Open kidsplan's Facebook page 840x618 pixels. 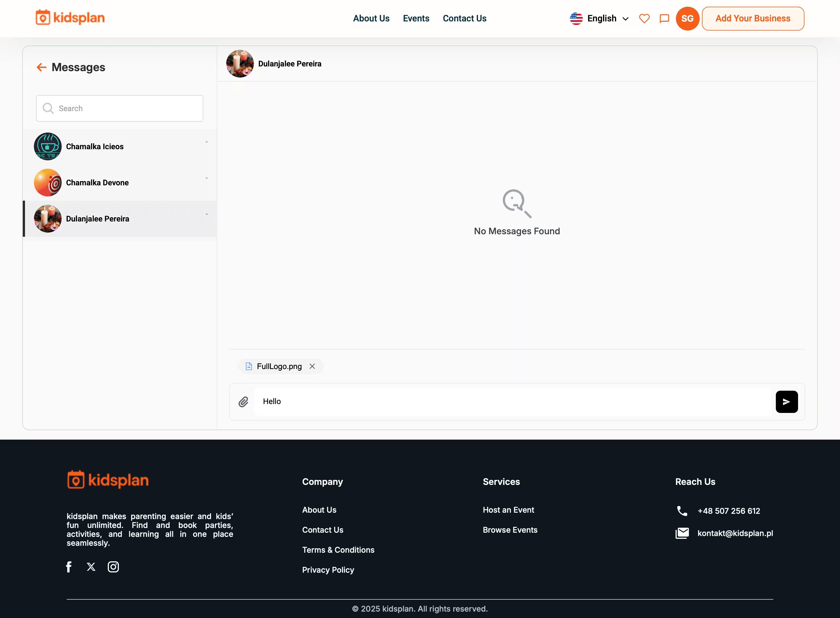tap(69, 566)
